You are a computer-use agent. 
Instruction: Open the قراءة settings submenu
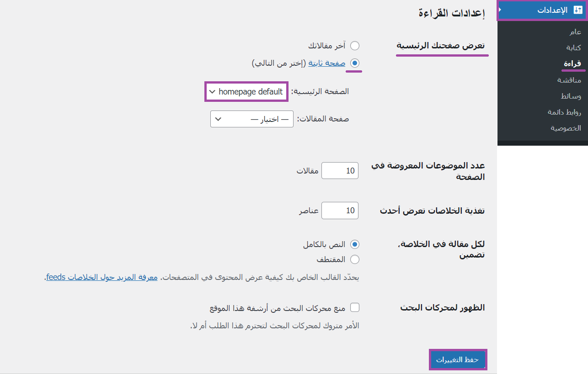(x=572, y=63)
